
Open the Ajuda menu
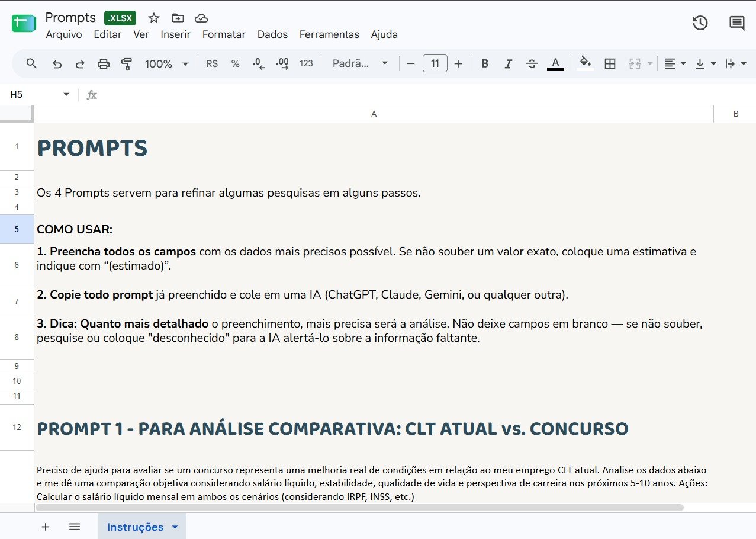click(x=384, y=34)
